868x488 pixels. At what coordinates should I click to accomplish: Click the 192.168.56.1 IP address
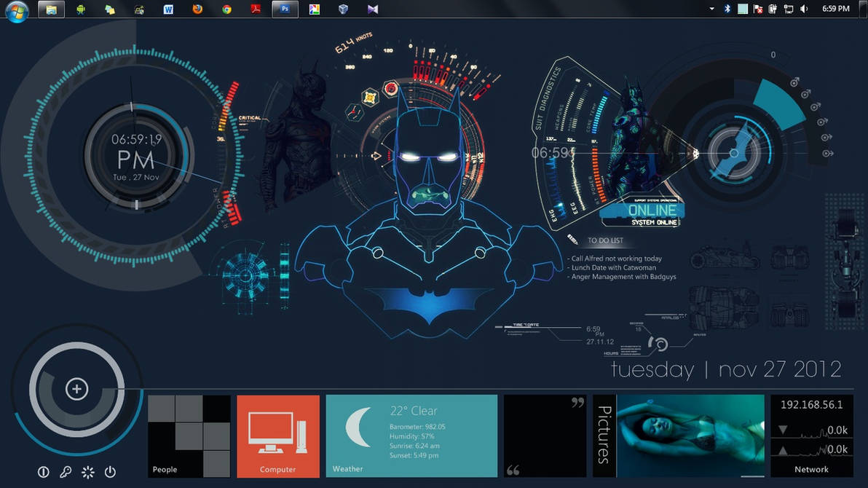[x=811, y=405]
